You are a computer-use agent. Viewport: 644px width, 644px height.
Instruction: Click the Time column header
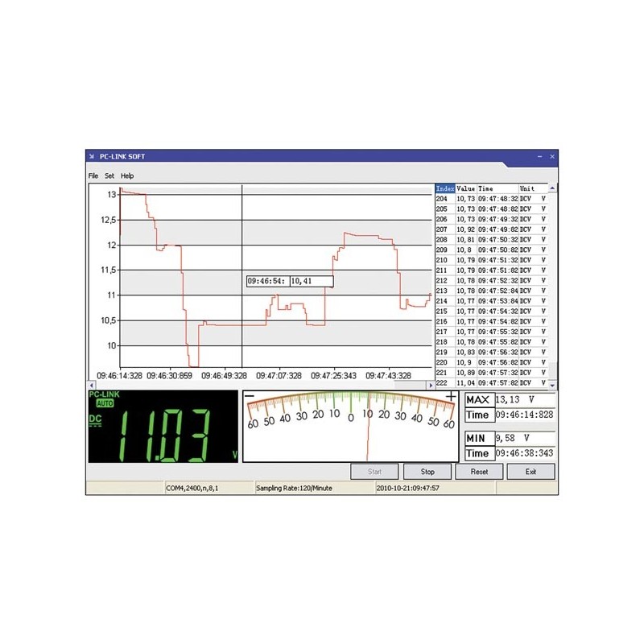coord(497,188)
